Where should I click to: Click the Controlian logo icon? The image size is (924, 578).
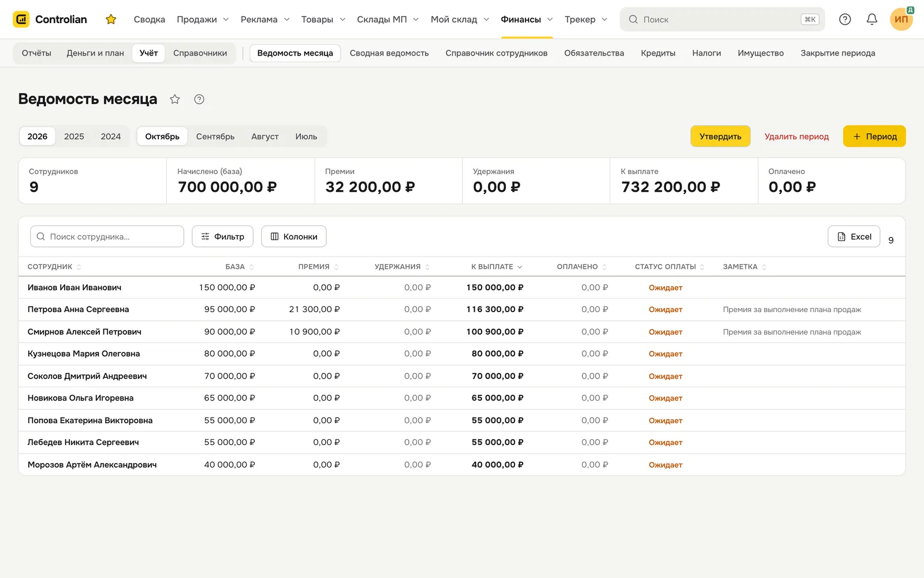click(x=21, y=19)
